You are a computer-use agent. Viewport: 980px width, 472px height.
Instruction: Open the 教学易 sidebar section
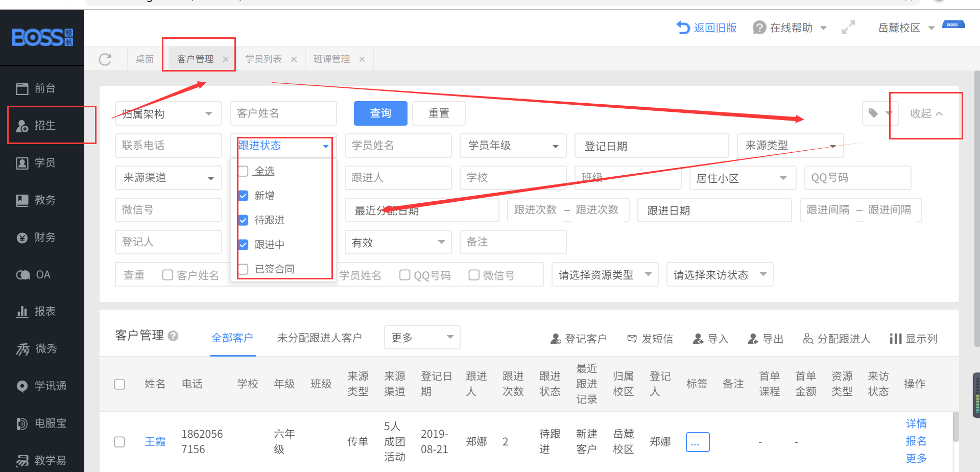point(42,460)
